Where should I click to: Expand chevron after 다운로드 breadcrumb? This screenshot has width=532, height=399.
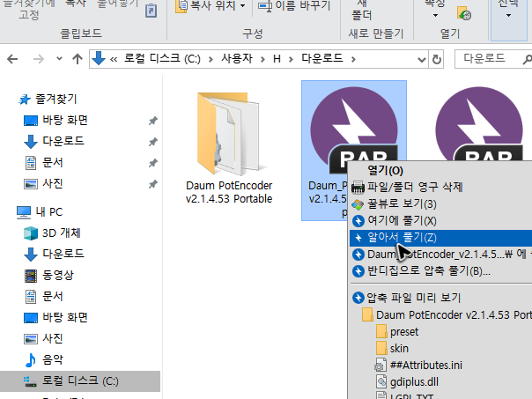tap(353, 60)
